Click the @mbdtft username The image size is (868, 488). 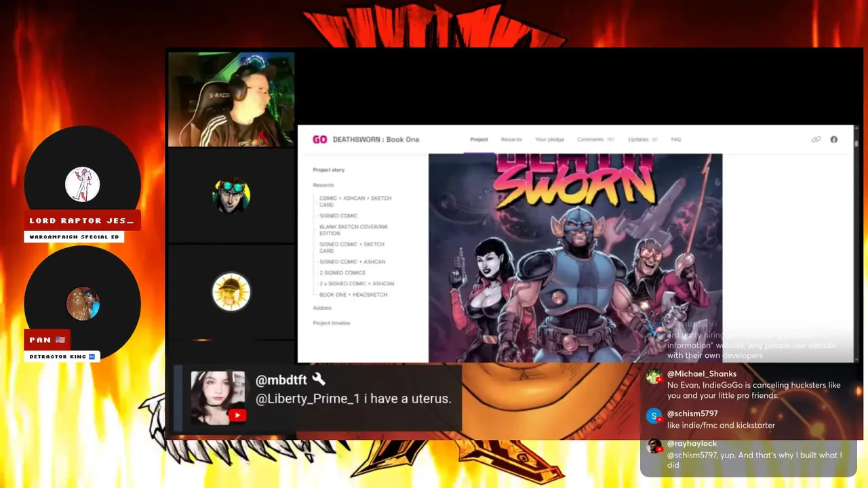(x=281, y=380)
